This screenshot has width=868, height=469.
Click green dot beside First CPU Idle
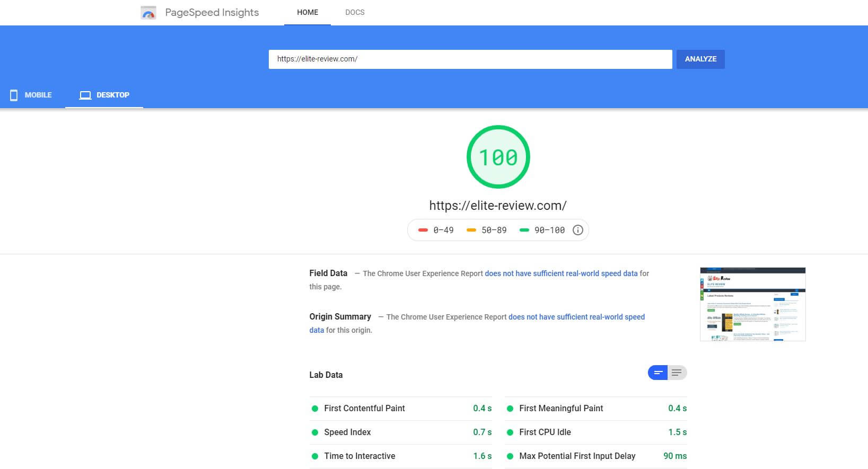tap(510, 432)
